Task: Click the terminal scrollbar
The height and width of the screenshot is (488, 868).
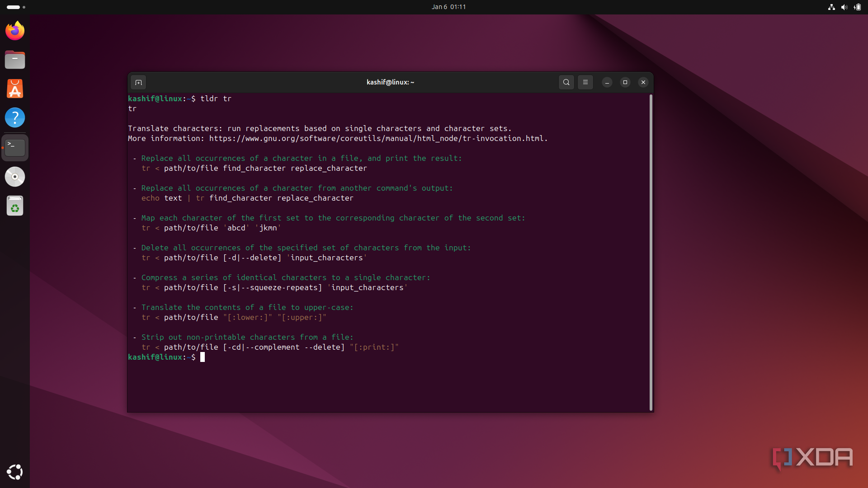Action: (651, 252)
